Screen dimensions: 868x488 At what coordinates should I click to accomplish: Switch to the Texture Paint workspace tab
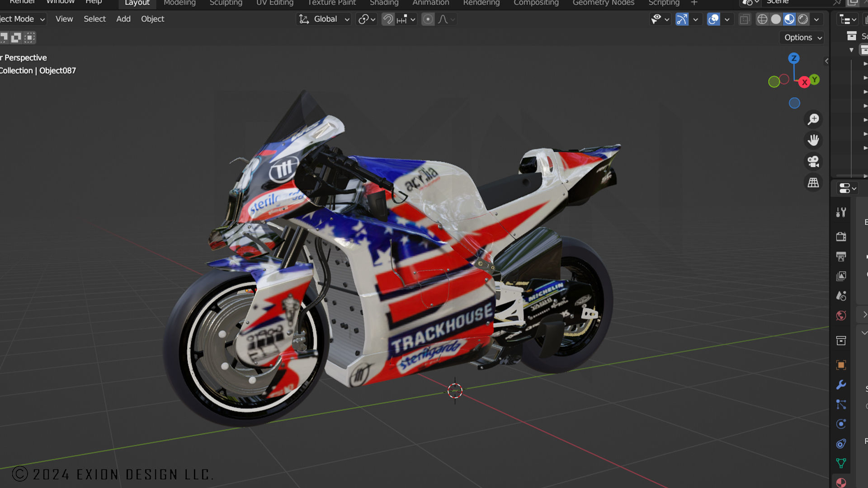[x=331, y=3]
